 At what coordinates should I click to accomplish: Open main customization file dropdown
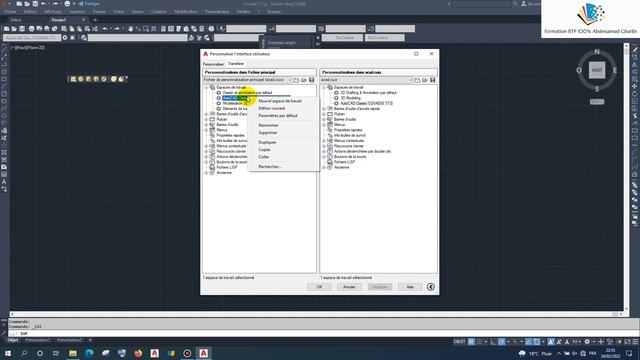tap(248, 80)
